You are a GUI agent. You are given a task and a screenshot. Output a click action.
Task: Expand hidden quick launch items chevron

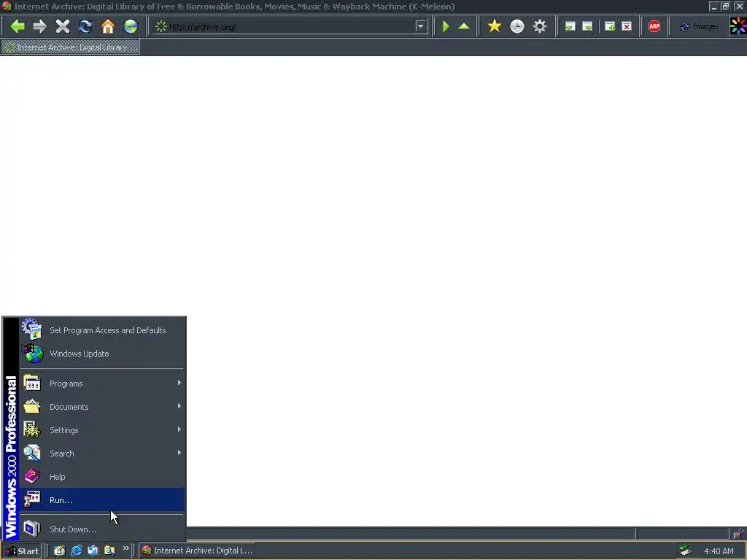point(125,548)
